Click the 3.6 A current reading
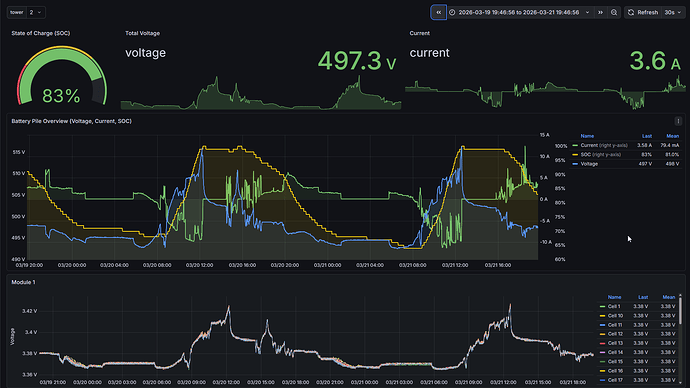The width and height of the screenshot is (690, 388). coord(655,60)
